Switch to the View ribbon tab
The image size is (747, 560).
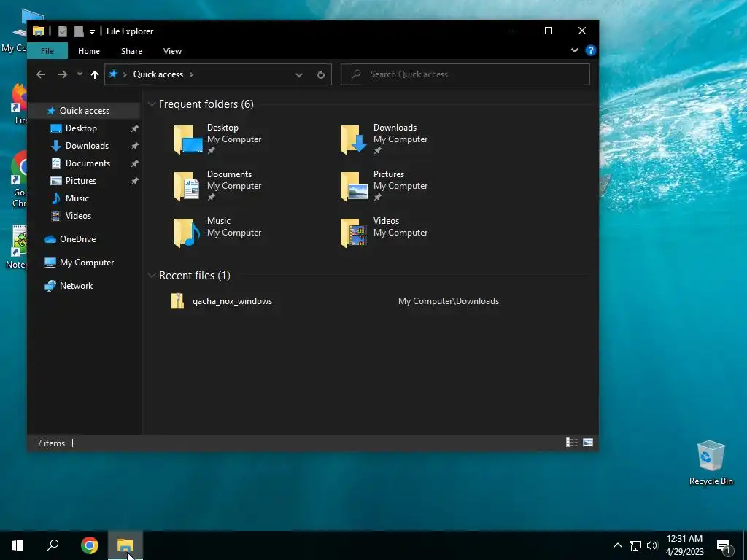tap(172, 51)
